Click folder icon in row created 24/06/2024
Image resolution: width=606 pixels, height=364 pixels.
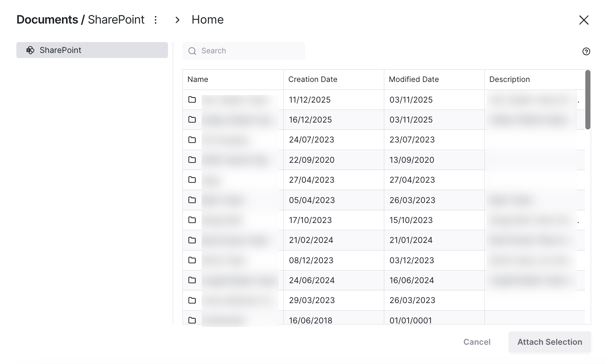pyautogui.click(x=192, y=280)
